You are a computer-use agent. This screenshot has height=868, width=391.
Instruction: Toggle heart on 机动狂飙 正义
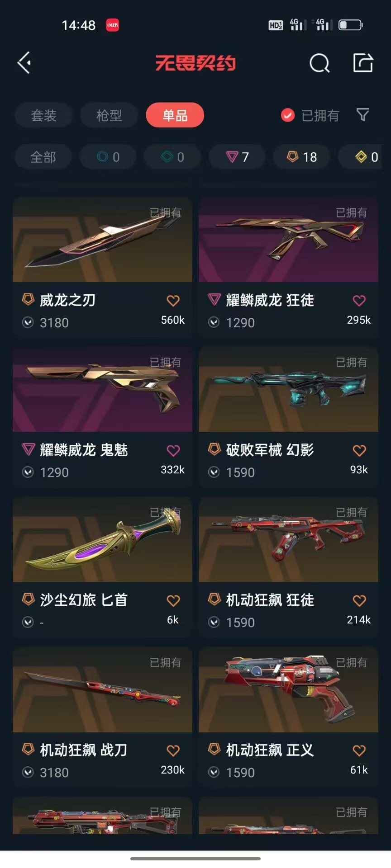(x=359, y=751)
